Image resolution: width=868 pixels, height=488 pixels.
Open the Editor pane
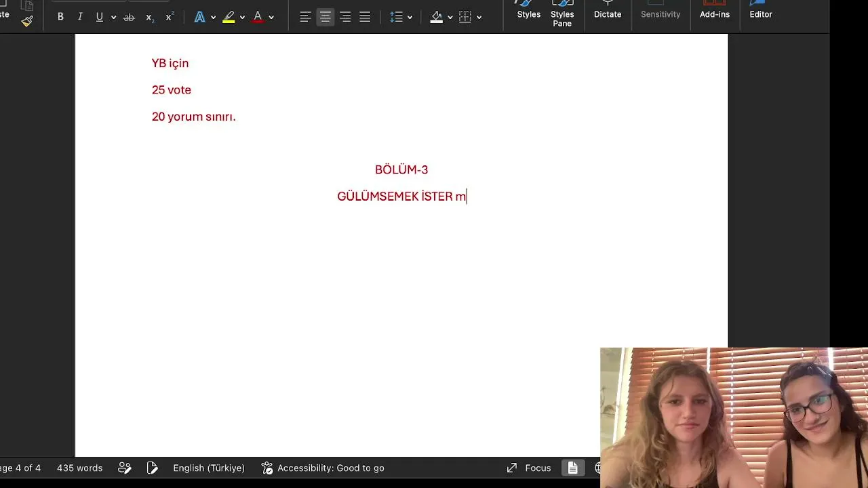(761, 10)
